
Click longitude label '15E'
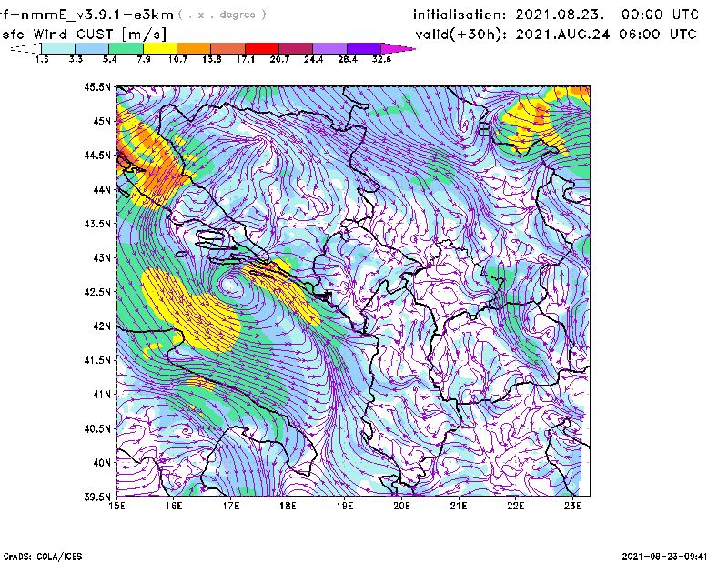pyautogui.click(x=116, y=506)
